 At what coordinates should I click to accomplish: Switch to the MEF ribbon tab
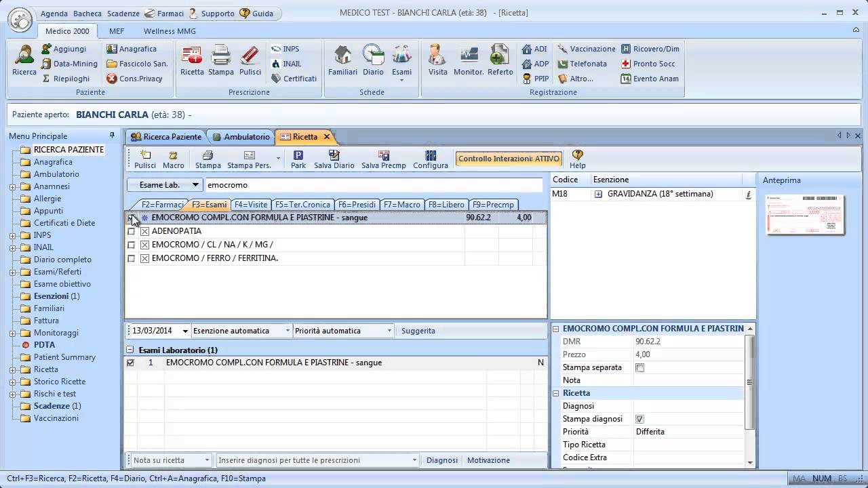pos(117,31)
